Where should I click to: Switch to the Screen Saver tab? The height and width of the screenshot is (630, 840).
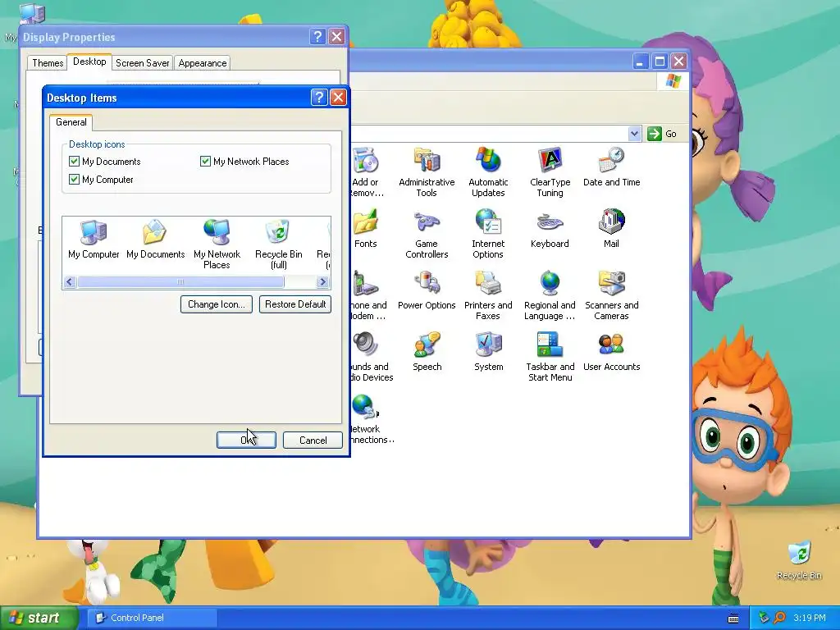coord(143,63)
